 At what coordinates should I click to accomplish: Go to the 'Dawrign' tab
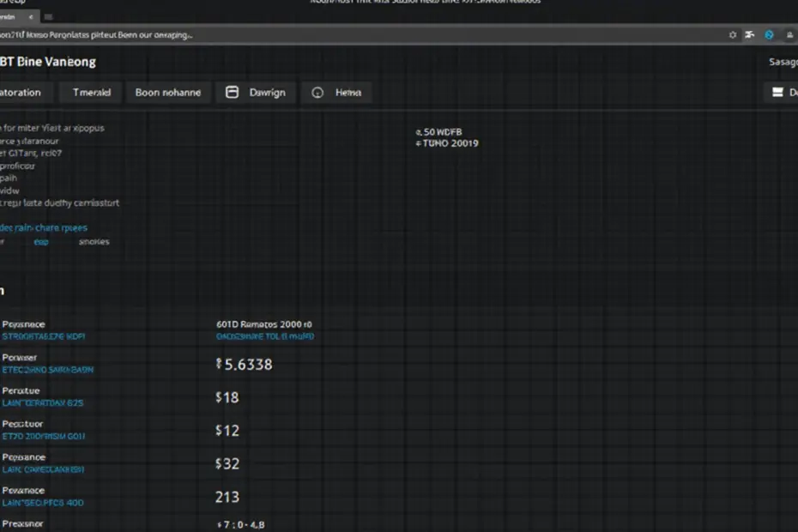pyautogui.click(x=256, y=92)
